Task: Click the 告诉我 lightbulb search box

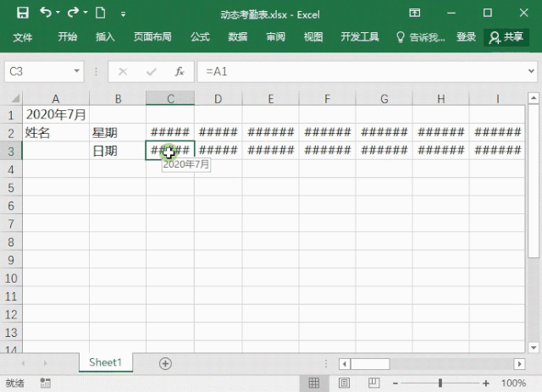Action: [x=420, y=37]
